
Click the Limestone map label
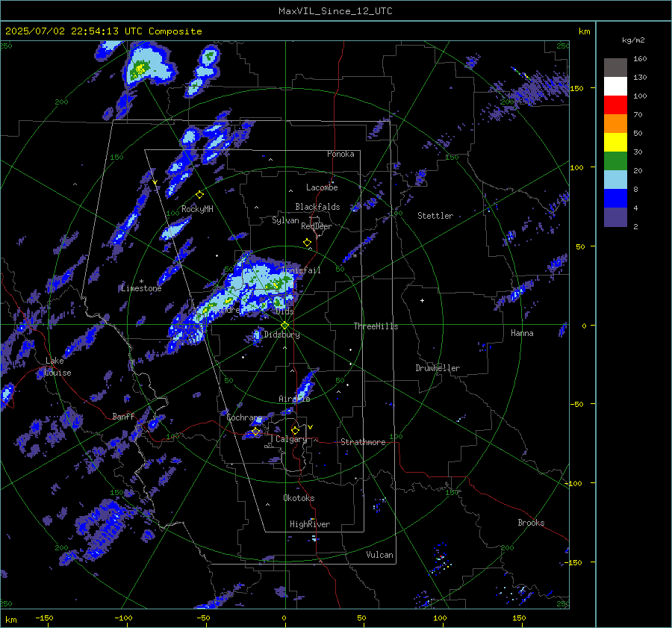point(141,288)
